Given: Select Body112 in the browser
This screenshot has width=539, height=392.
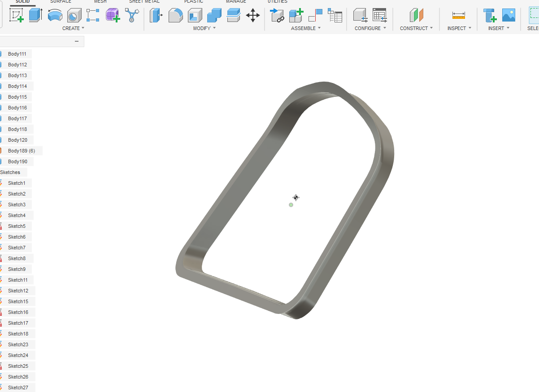Looking at the screenshot, I should (x=17, y=65).
